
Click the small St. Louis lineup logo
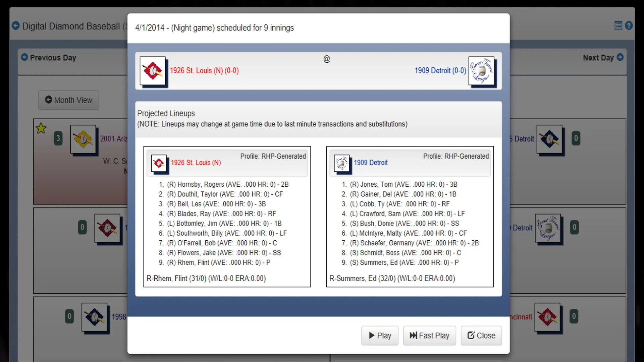click(x=159, y=163)
